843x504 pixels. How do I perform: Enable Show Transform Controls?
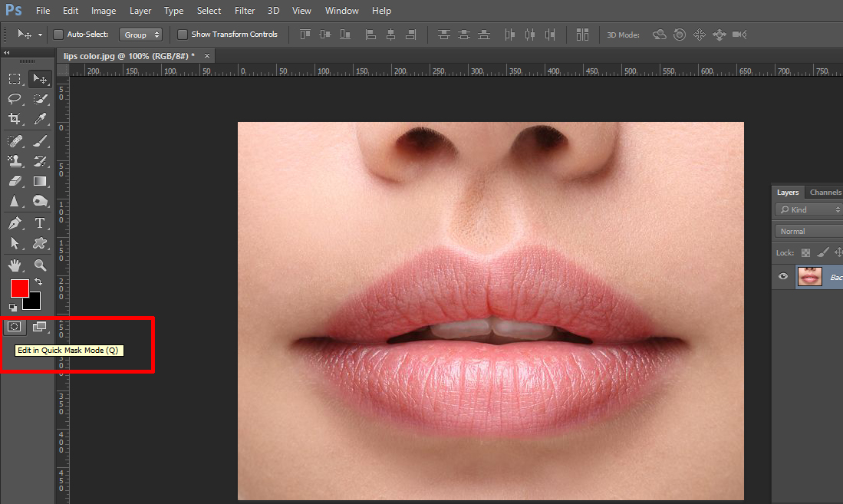(x=182, y=35)
